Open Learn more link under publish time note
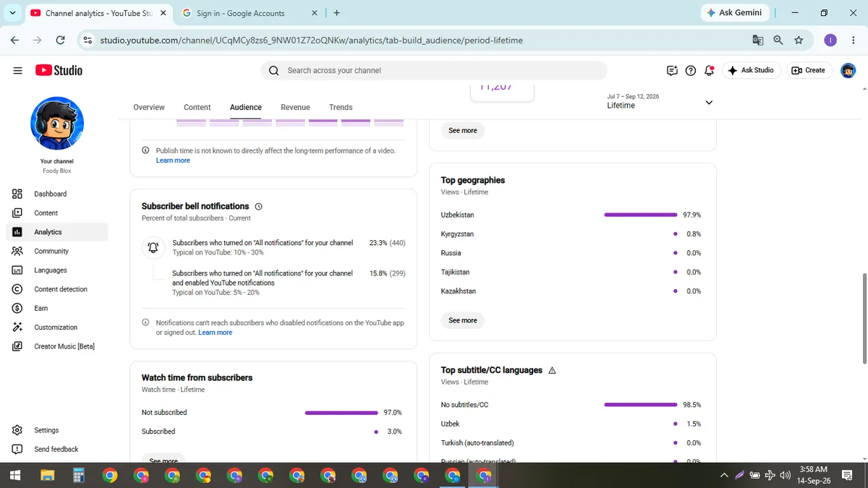Image resolution: width=868 pixels, height=488 pixels. [x=173, y=160]
